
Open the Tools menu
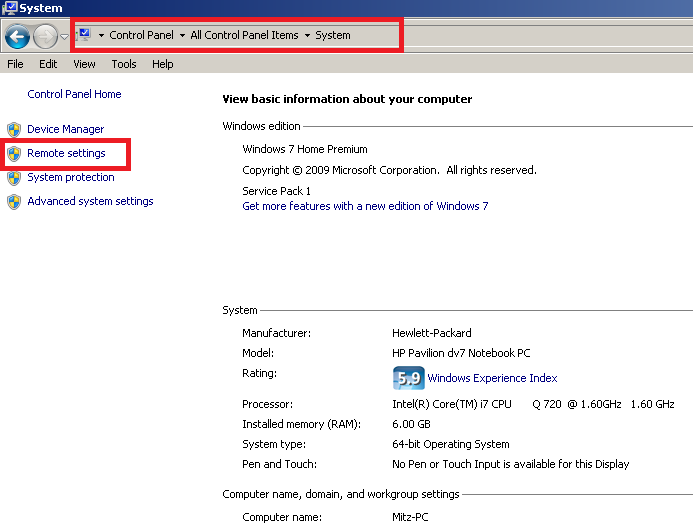[x=124, y=64]
